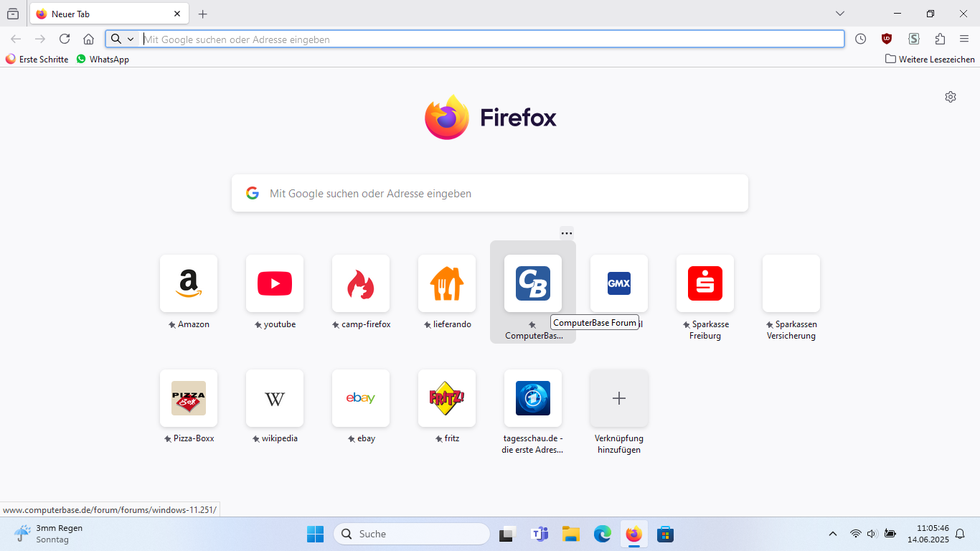Open Microsoft Store from the taskbar
980x551 pixels.
click(665, 534)
